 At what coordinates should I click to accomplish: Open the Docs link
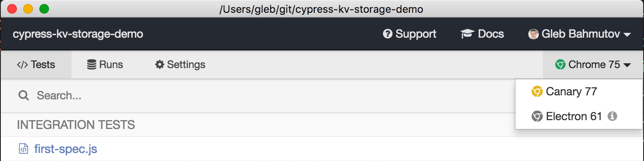point(483,34)
